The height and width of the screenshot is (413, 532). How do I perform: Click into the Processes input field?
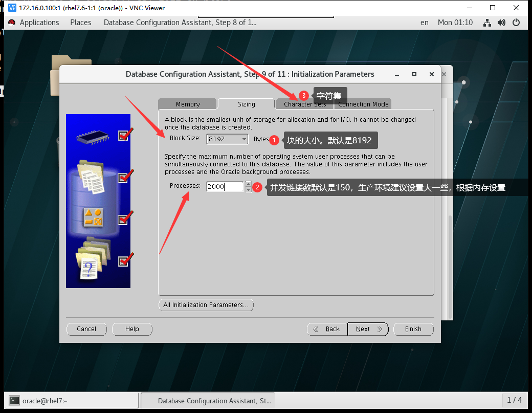(225, 186)
